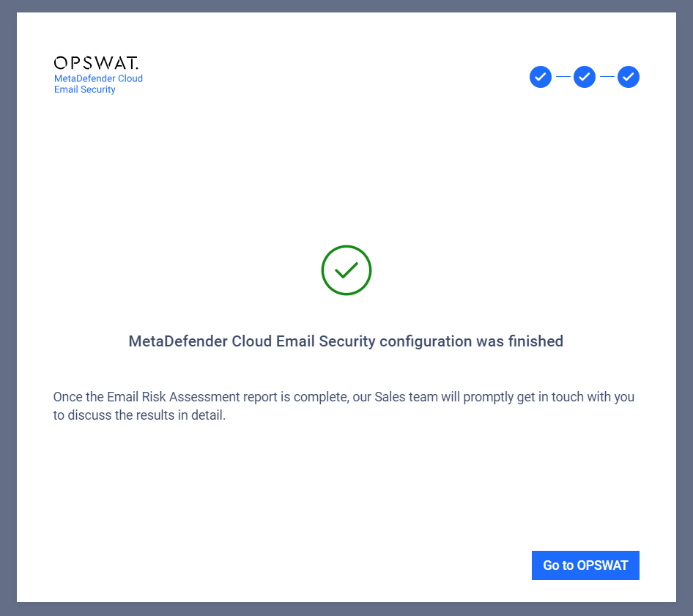693x616 pixels.
Task: Click the configuration was finished heading
Action: [x=346, y=341]
